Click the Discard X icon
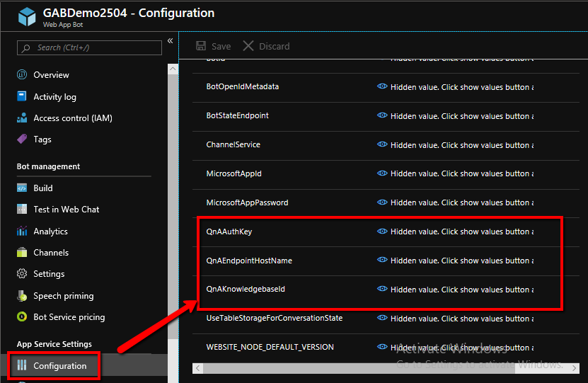Viewport: 588px width, 383px height. point(248,46)
